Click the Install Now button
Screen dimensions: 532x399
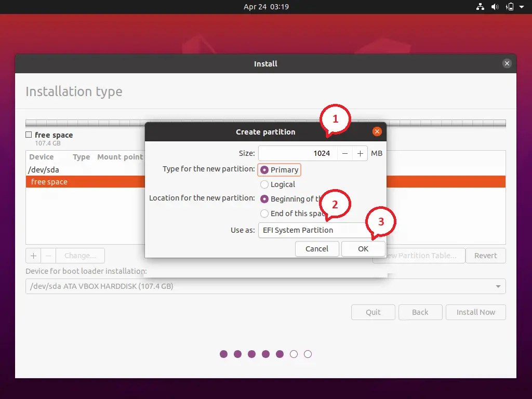[x=475, y=312]
